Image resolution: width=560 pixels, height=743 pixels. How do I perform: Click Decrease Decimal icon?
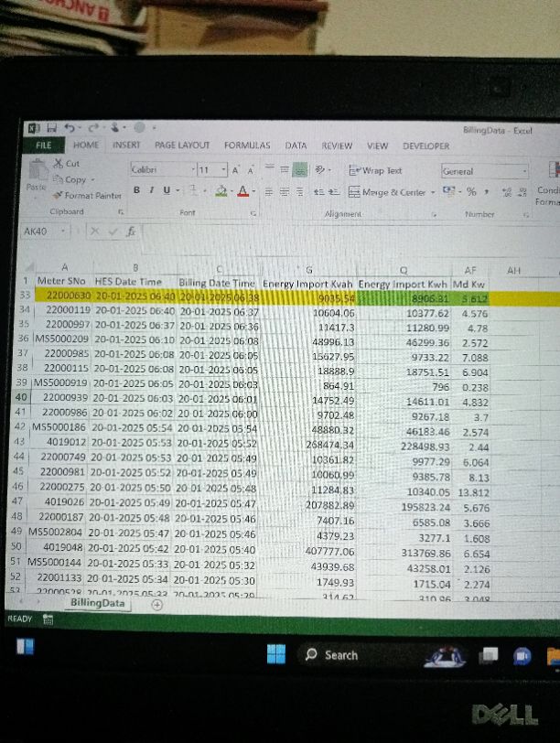[522, 192]
